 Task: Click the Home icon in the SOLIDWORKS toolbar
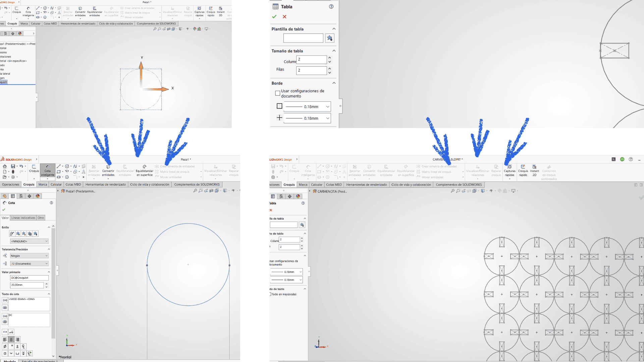click(x=5, y=166)
